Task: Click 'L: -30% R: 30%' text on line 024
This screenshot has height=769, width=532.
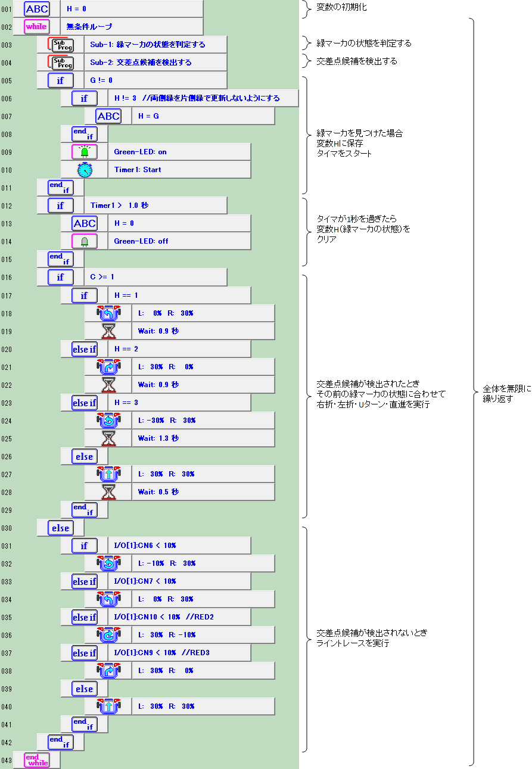Action: (167, 420)
